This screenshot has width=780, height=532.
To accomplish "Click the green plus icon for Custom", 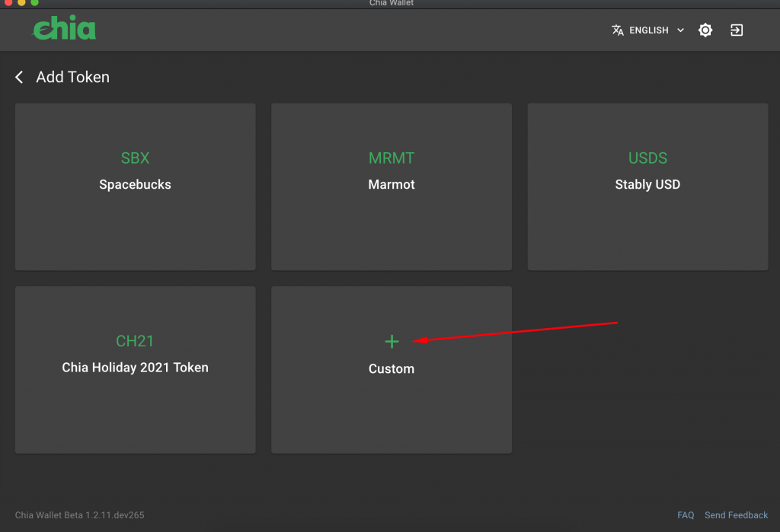I will point(392,341).
